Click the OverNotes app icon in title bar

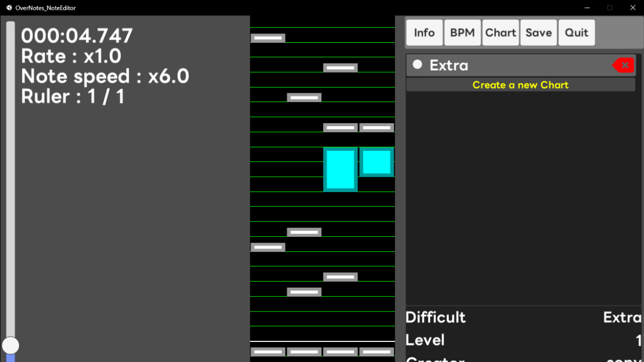coord(9,8)
